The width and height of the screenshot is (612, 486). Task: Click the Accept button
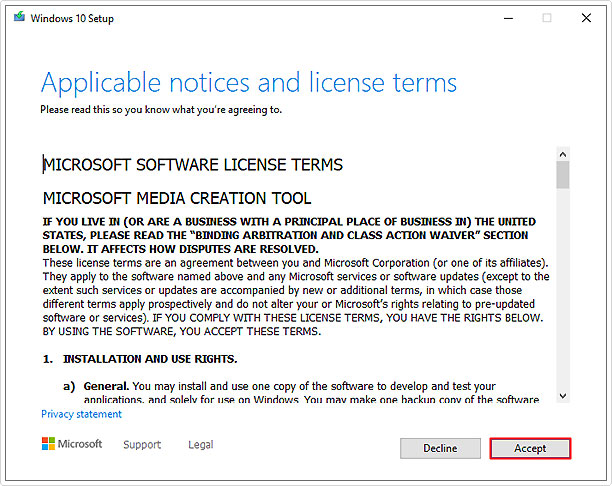(x=530, y=448)
